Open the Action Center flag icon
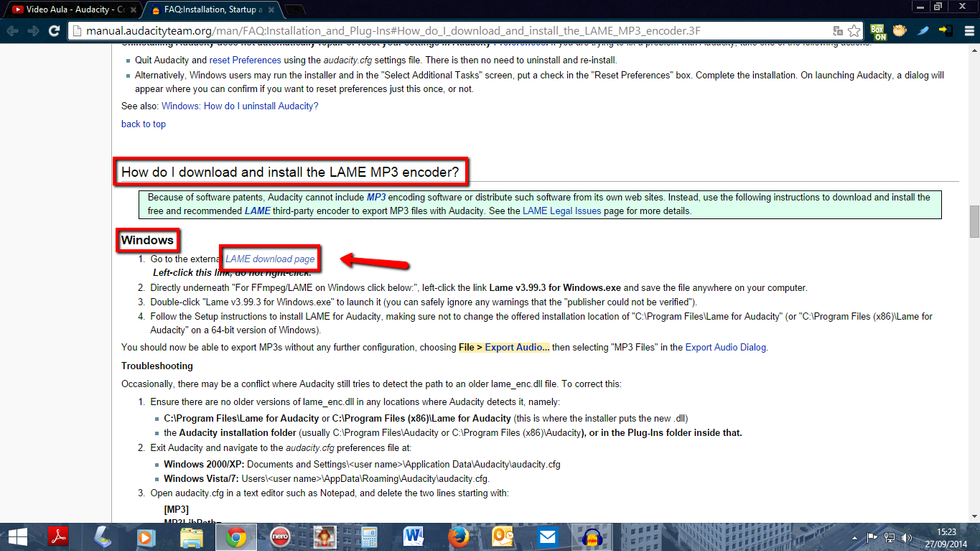 [x=872, y=538]
